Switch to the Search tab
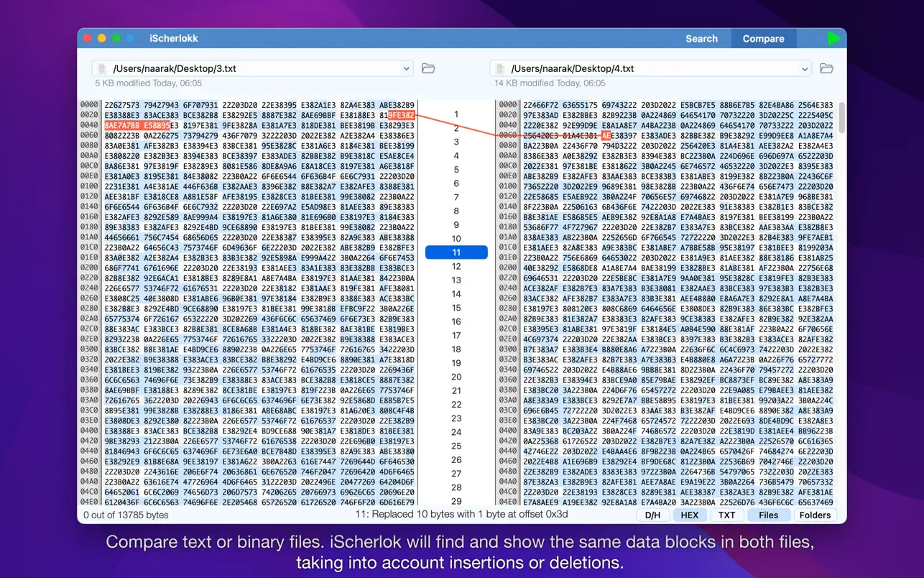 click(701, 39)
